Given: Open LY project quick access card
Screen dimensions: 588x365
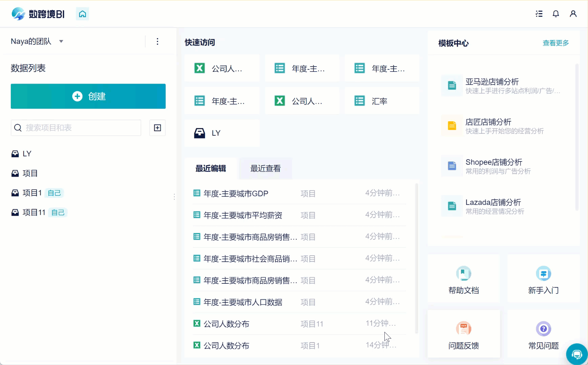Looking at the screenshot, I should tap(222, 133).
